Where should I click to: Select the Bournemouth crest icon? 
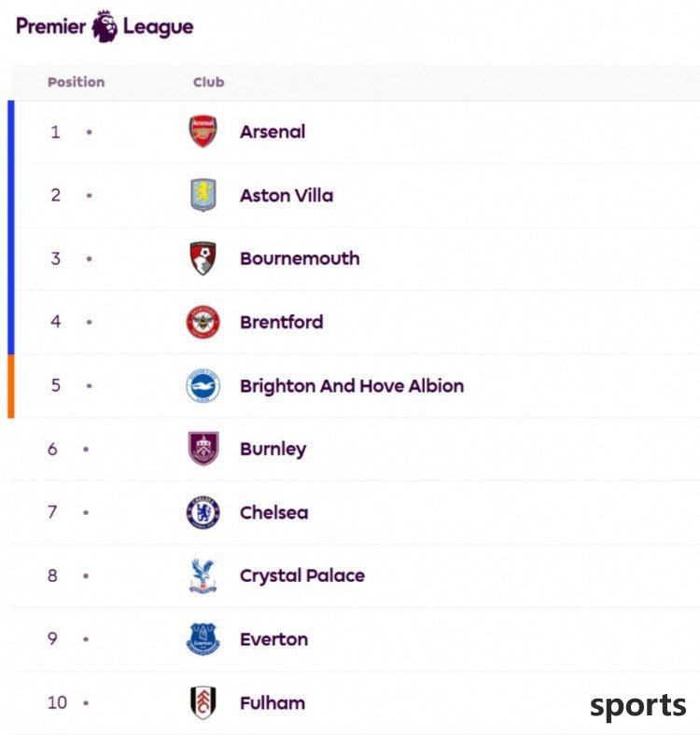(203, 258)
